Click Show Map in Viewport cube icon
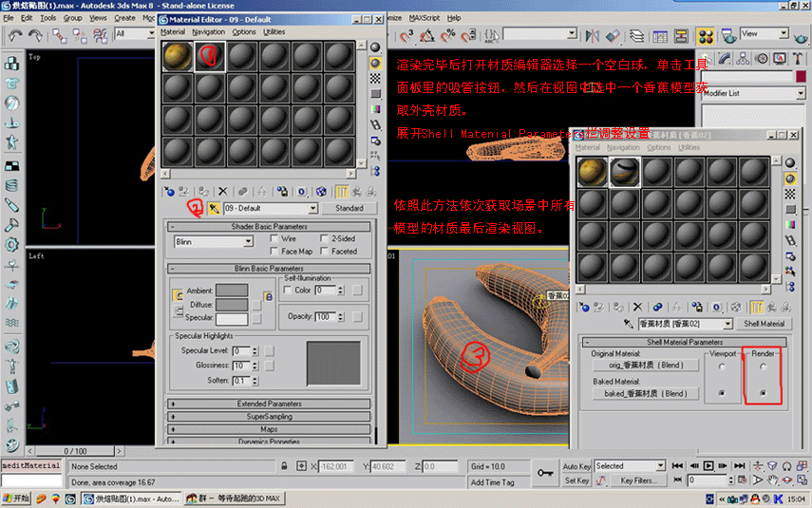This screenshot has width=812, height=508. pos(321,192)
